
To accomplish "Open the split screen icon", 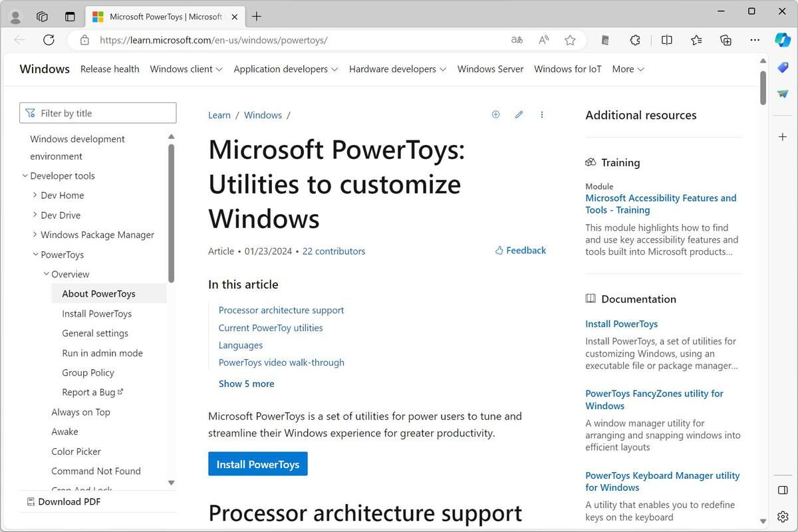I will tap(667, 40).
